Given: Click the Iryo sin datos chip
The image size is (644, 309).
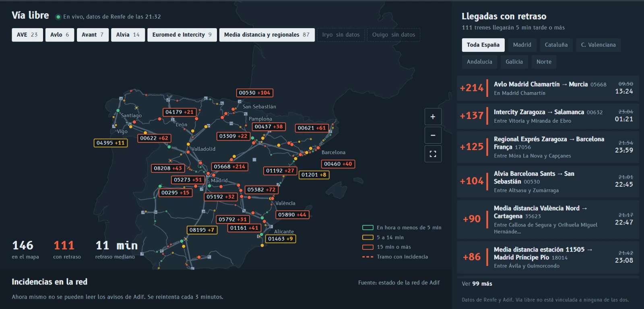Looking at the screenshot, I should (341, 35).
